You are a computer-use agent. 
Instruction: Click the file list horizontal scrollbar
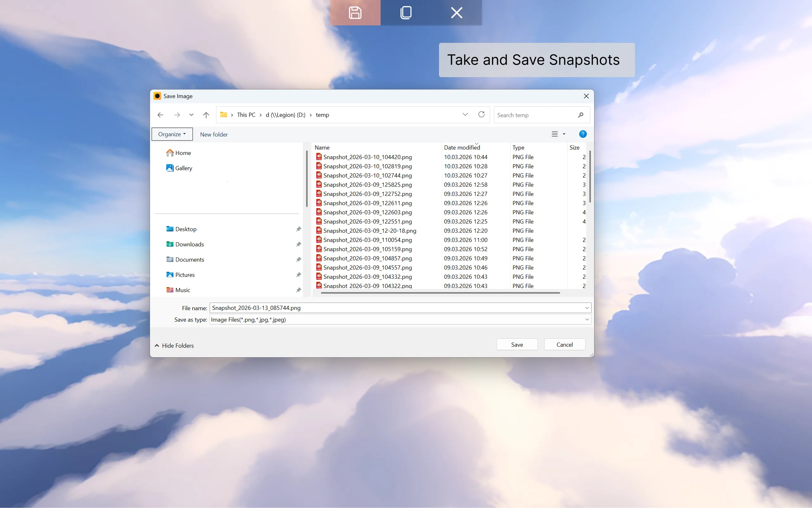pyautogui.click(x=440, y=293)
